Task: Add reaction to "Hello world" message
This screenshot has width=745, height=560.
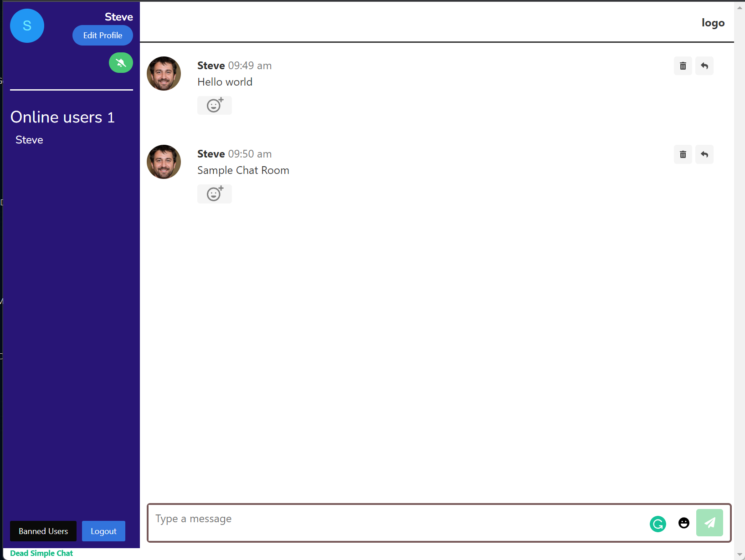Action: tap(214, 105)
